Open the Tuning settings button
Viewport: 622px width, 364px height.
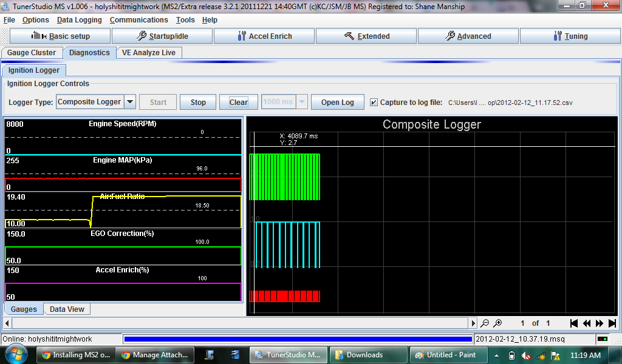[x=570, y=36]
